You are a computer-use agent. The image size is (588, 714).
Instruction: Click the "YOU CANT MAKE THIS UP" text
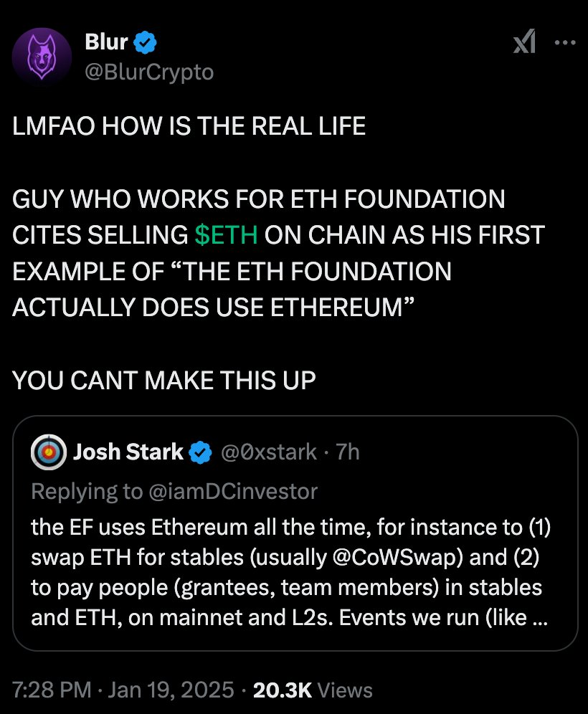(163, 380)
